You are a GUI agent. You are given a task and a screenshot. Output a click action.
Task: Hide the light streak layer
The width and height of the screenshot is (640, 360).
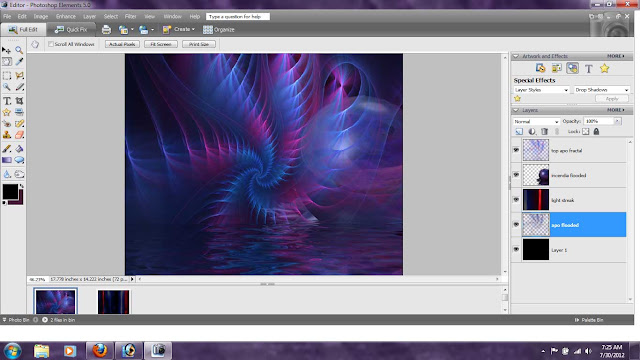516,200
